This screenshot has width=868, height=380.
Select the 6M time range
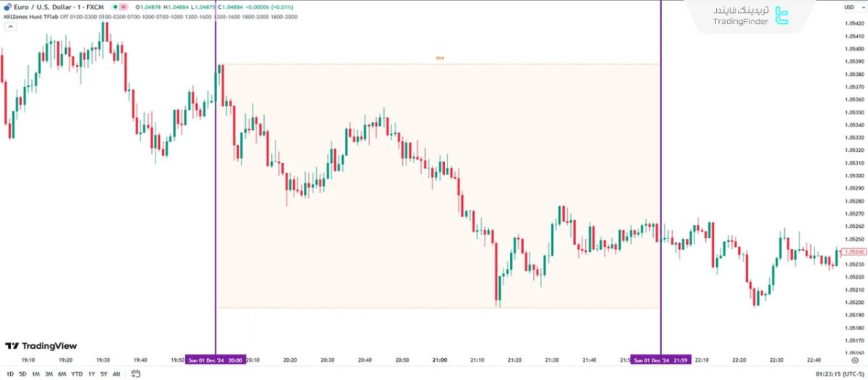tap(61, 373)
